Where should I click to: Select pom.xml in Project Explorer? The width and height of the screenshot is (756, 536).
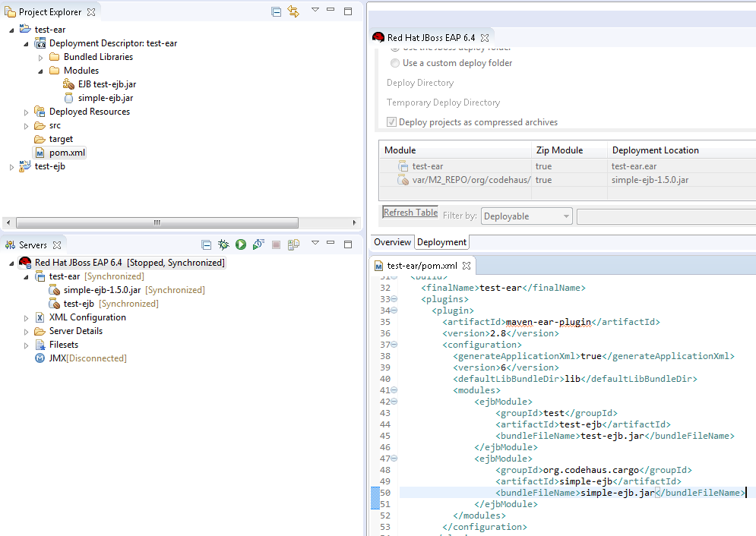click(67, 153)
